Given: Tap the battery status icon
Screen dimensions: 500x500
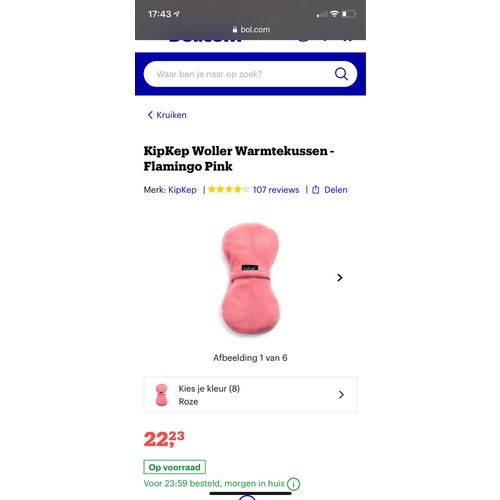Looking at the screenshot, I should tap(349, 14).
